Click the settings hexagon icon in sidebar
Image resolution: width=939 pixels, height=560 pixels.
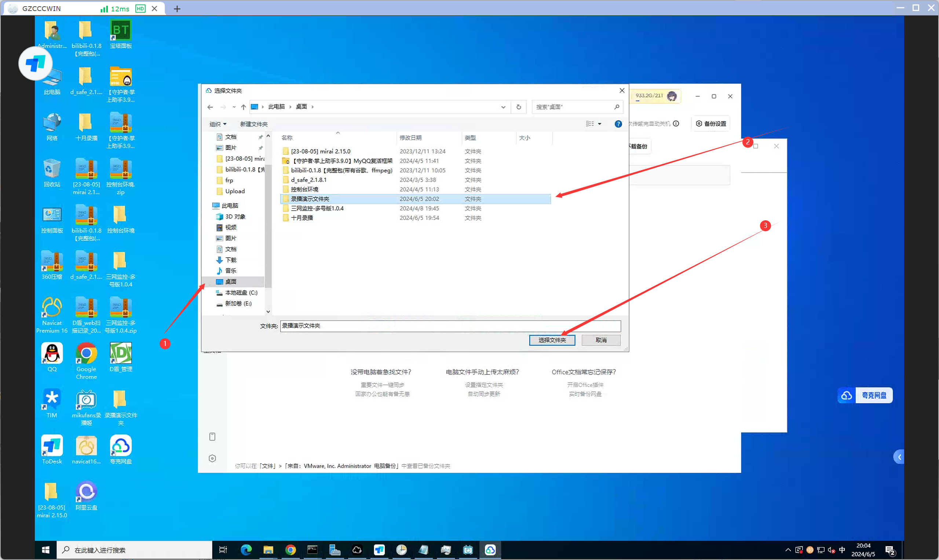(212, 458)
